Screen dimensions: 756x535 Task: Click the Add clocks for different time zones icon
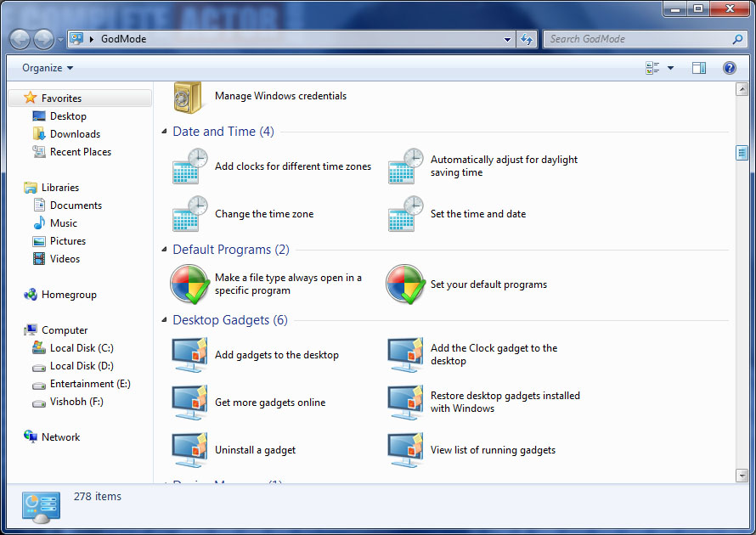[x=190, y=166]
